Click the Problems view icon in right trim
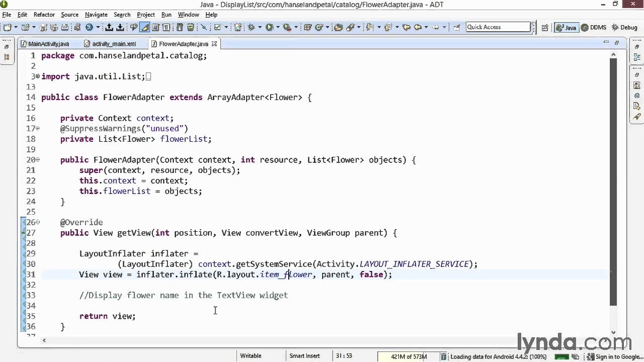This screenshot has height=362, width=644. click(637, 85)
